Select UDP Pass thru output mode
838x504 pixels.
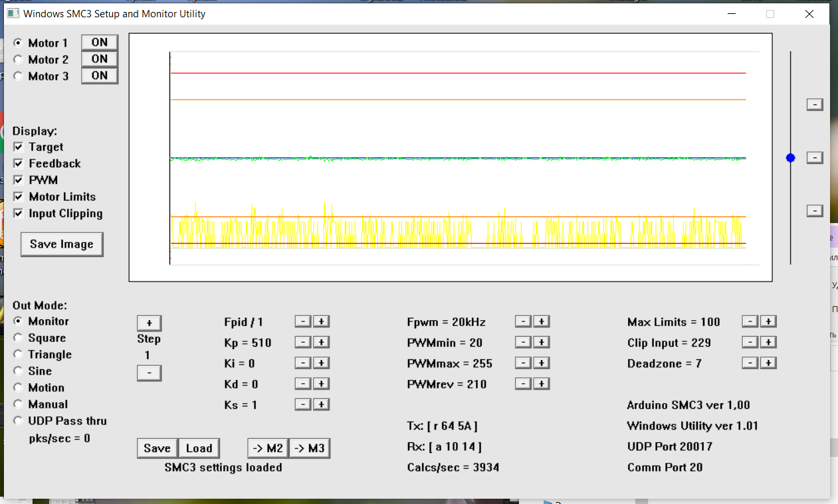click(18, 420)
